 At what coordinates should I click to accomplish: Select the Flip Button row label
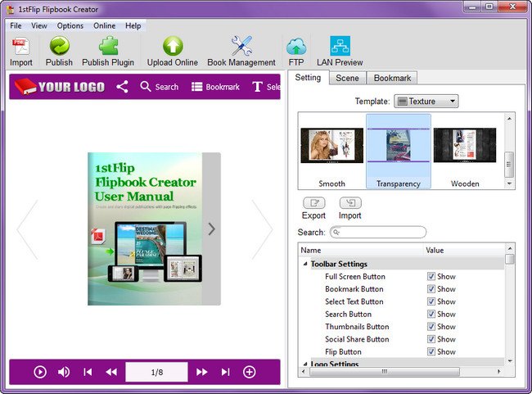click(x=343, y=352)
